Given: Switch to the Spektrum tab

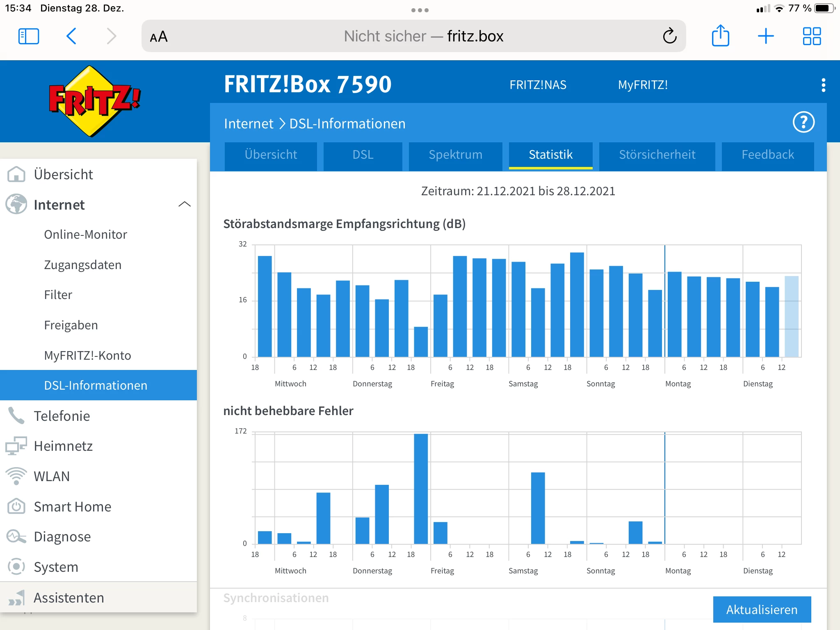Looking at the screenshot, I should (455, 155).
